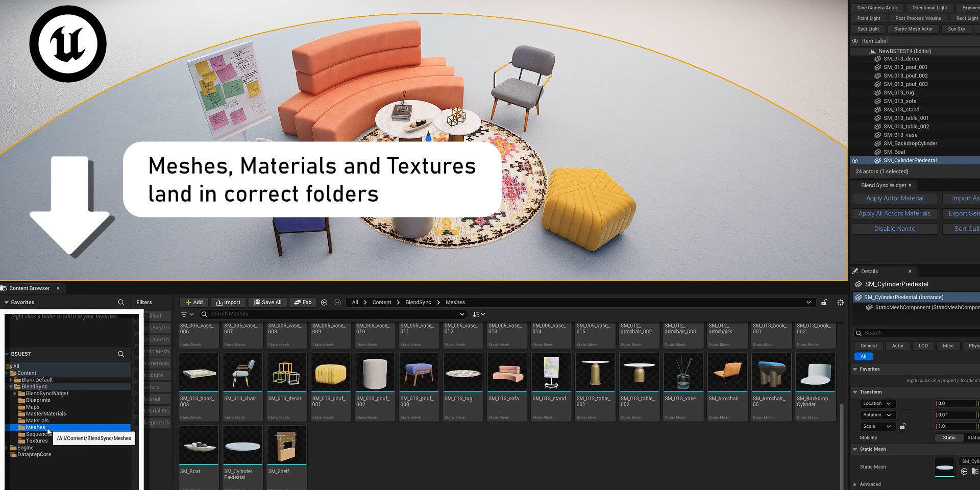This screenshot has width=980, height=490.
Task: Expand the Advanced section in Details
Action: tap(855, 484)
